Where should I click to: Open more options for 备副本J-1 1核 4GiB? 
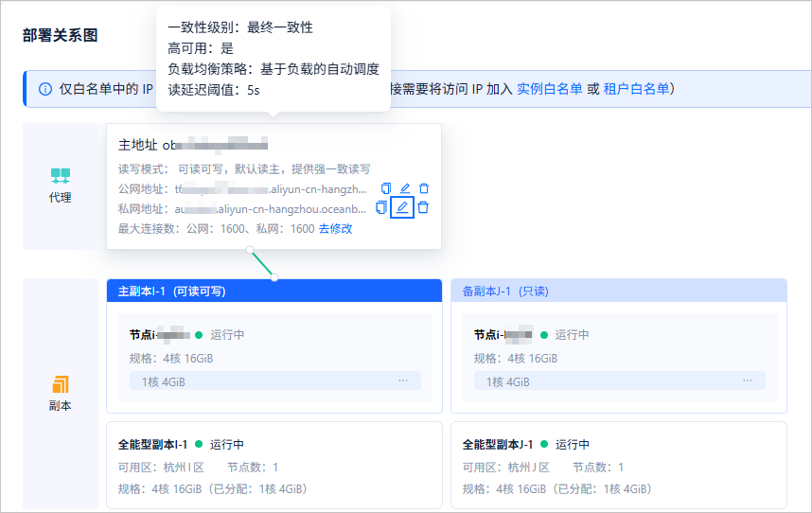[x=748, y=380]
